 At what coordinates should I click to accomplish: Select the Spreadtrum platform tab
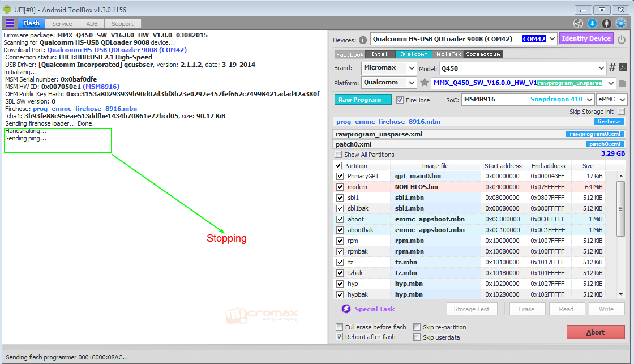483,54
